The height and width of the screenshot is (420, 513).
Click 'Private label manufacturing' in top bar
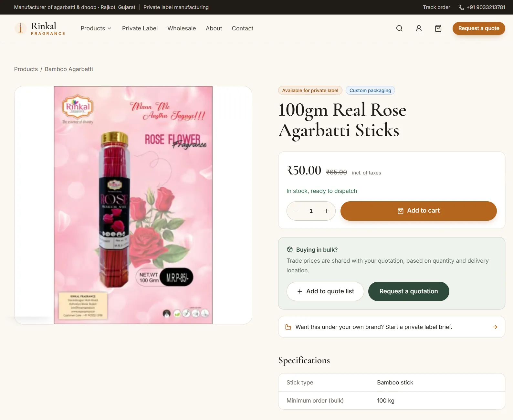176,7
